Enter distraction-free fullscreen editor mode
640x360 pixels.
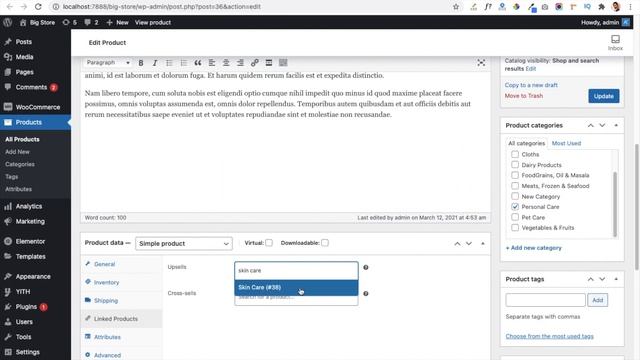481,62
